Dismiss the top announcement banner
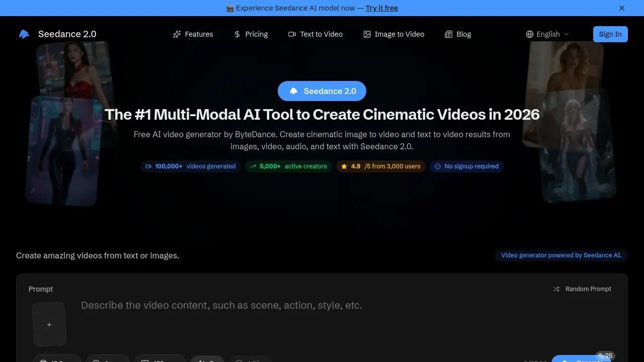The image size is (644, 362). [x=622, y=8]
